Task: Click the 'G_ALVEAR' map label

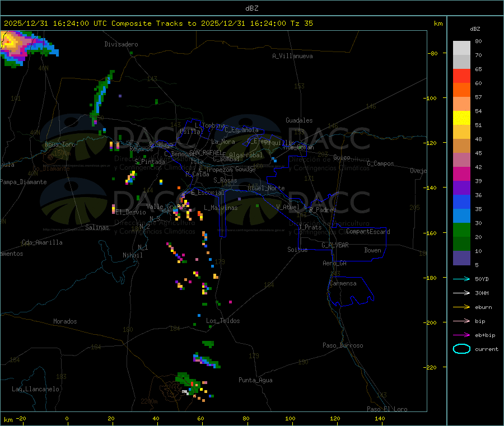Action: tap(335, 245)
